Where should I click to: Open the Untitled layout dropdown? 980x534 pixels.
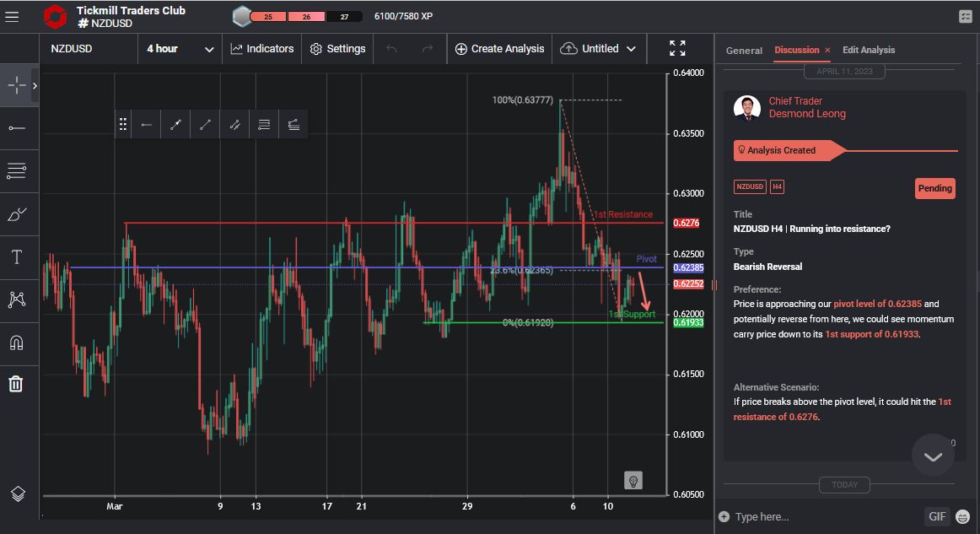tap(598, 49)
